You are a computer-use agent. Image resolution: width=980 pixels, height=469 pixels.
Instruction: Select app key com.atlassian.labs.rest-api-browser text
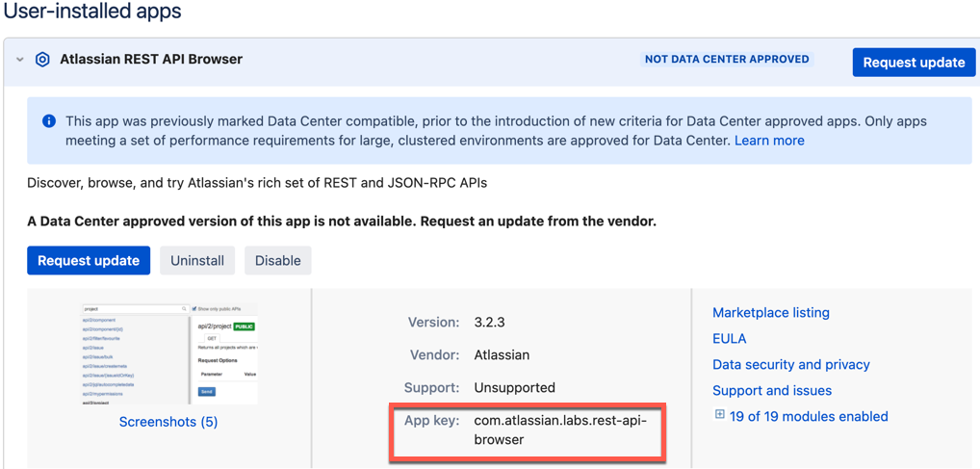pos(560,430)
